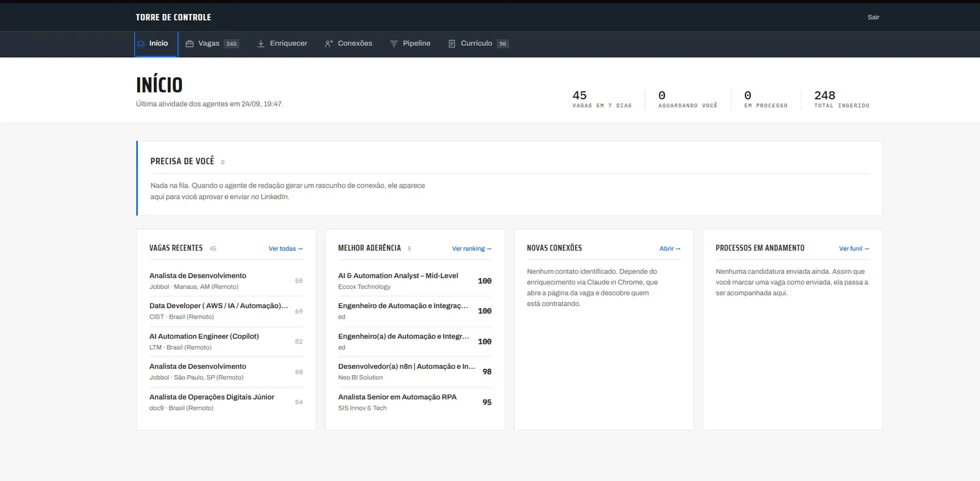Click the Melhor Aderência heading
Image resolution: width=980 pixels, height=481 pixels.
(x=369, y=248)
